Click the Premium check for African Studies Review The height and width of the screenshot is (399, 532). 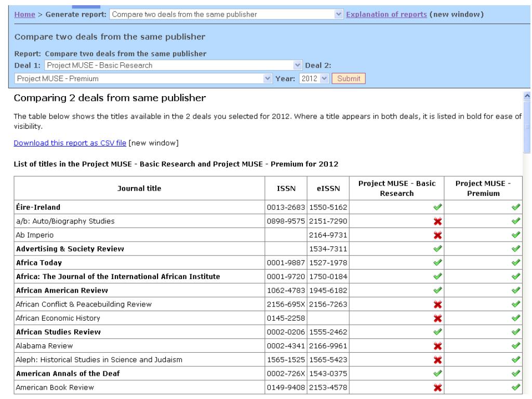[516, 332]
